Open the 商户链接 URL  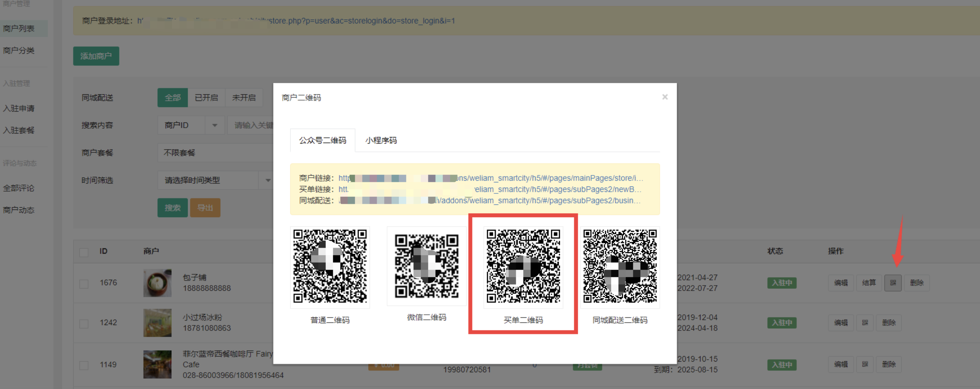tap(490, 178)
